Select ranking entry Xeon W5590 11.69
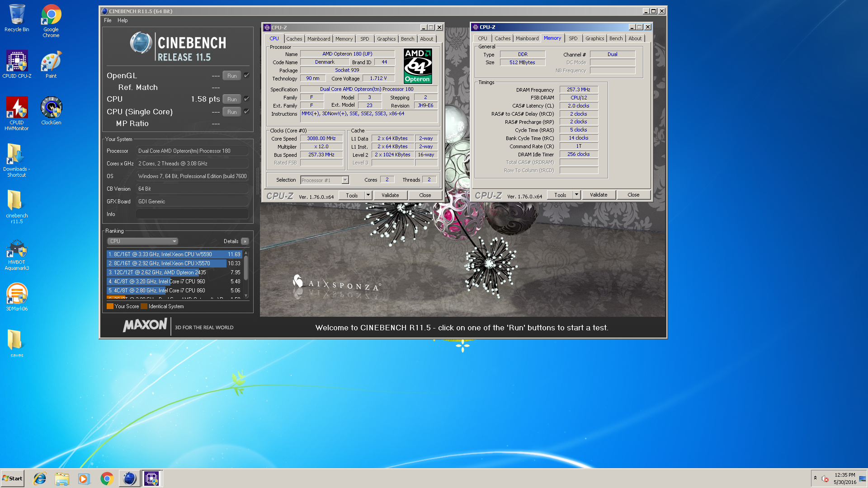This screenshot has width=868, height=488. [175, 254]
